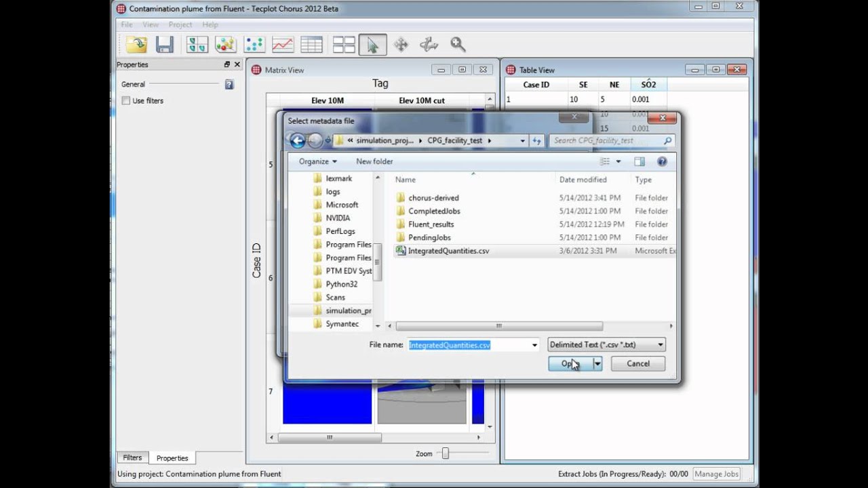Open the Project menu
868x488 pixels.
(180, 24)
